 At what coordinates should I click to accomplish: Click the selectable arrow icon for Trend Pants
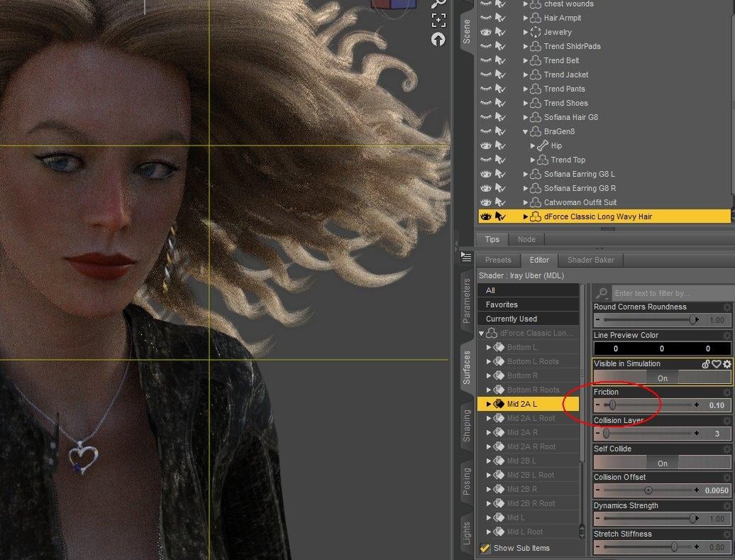pos(501,89)
